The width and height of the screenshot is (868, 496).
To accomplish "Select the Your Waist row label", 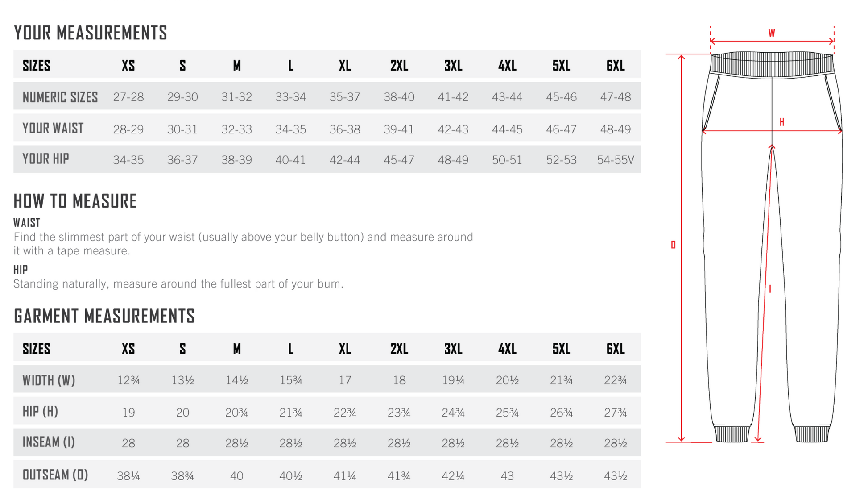I will 53,129.
